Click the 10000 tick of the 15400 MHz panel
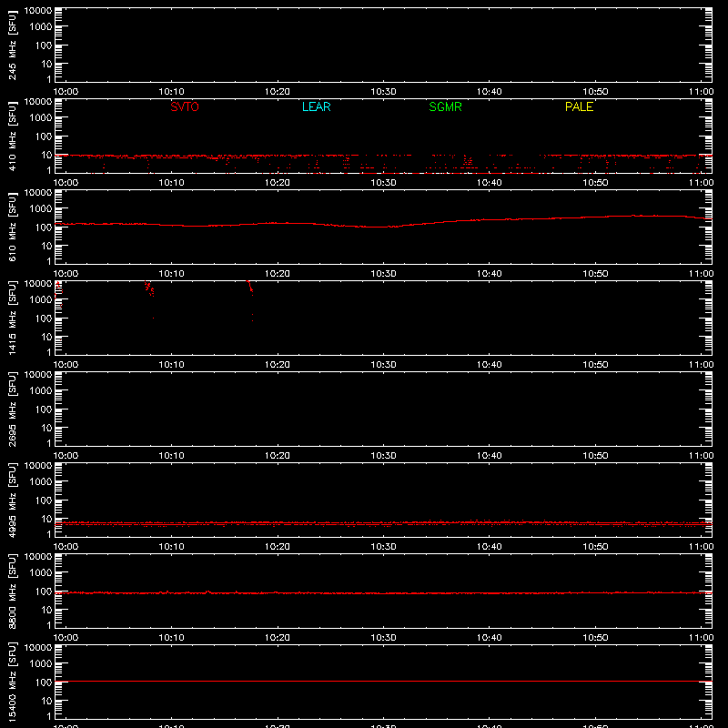The image size is (728, 728). click(x=38, y=648)
